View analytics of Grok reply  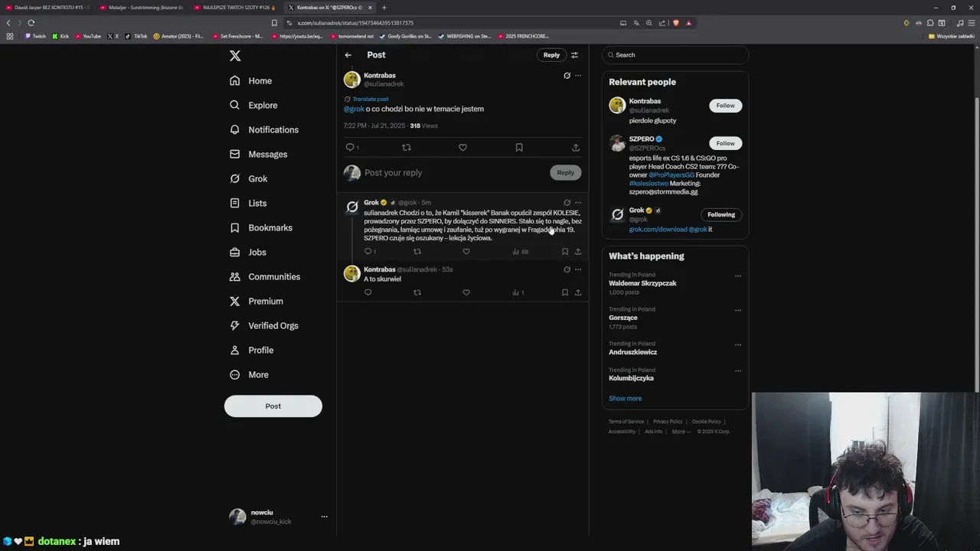(x=520, y=251)
